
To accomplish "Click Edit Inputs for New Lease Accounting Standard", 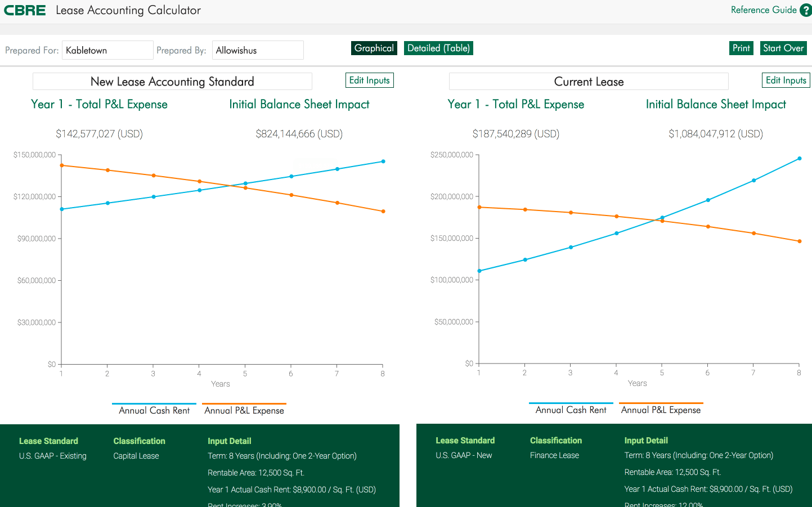I will click(x=370, y=80).
